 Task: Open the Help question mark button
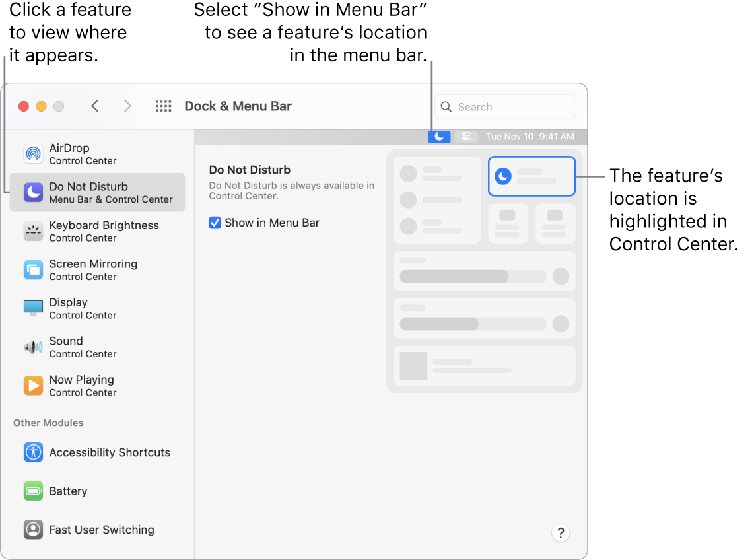[x=561, y=533]
